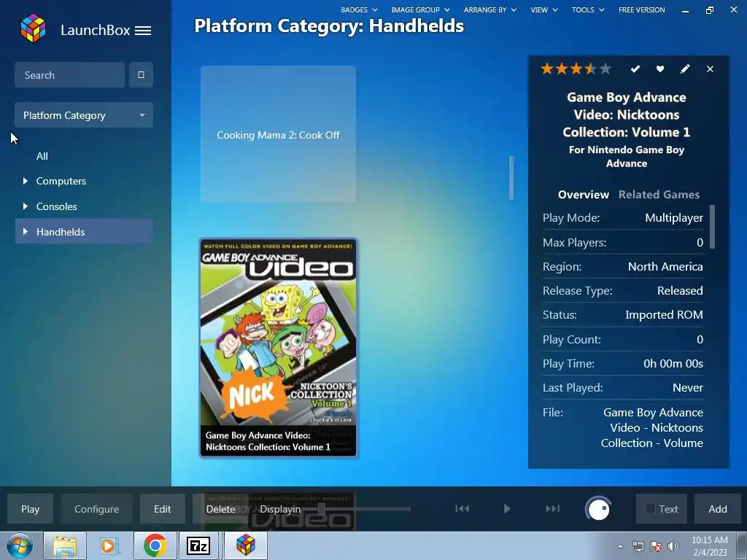The width and height of the screenshot is (747, 560).
Task: Click the Imported ROM status value
Action: pos(664,314)
